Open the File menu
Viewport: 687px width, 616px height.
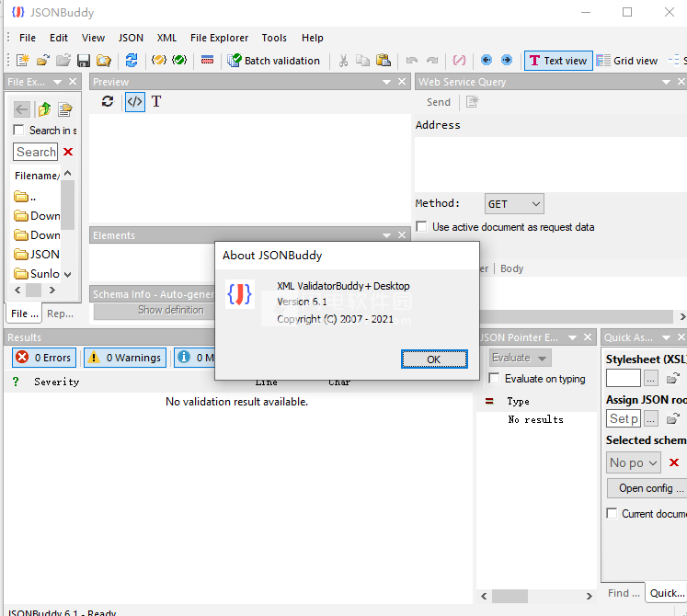[28, 38]
